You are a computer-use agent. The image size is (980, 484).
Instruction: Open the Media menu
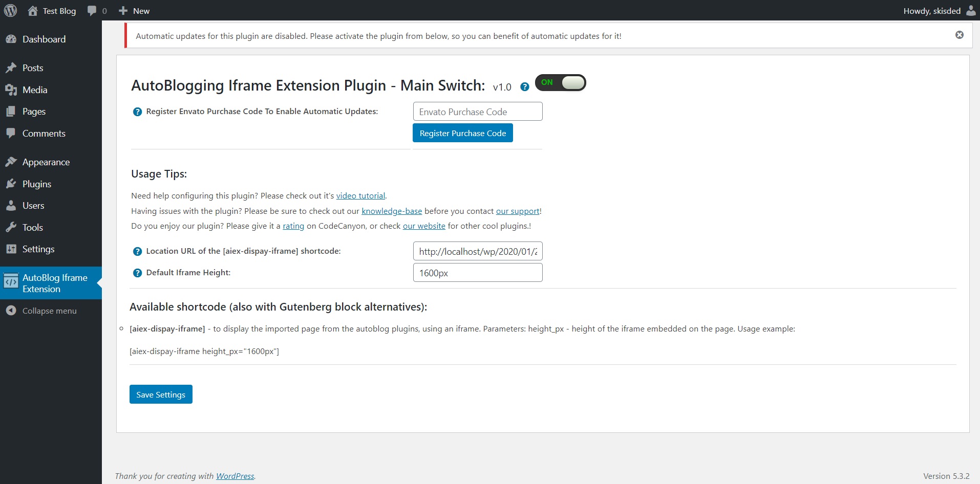pos(51,90)
